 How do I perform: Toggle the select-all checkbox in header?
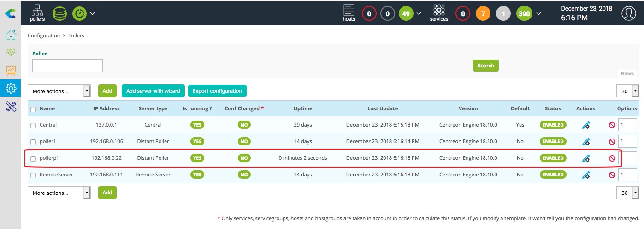[x=33, y=109]
